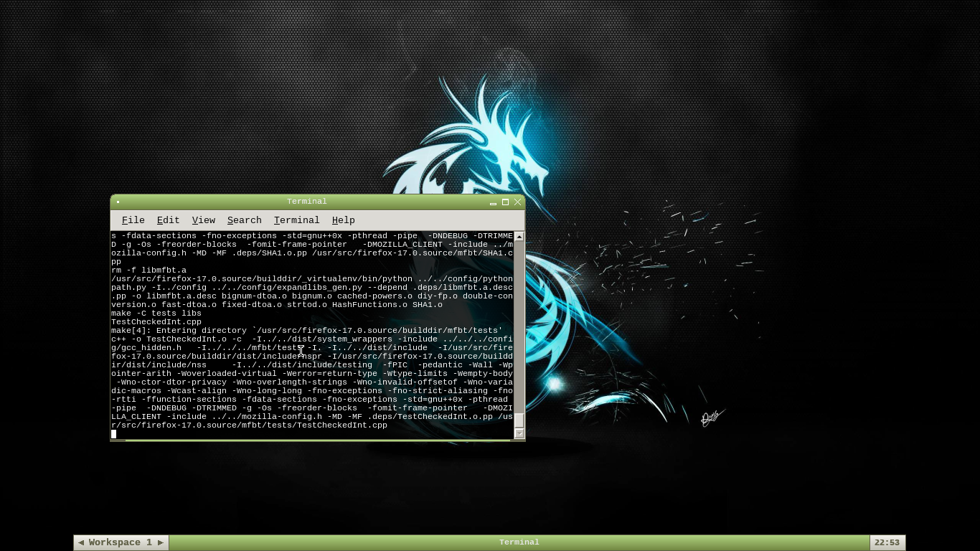Open the Edit menu in Terminal
The height and width of the screenshot is (551, 980).
tap(168, 220)
